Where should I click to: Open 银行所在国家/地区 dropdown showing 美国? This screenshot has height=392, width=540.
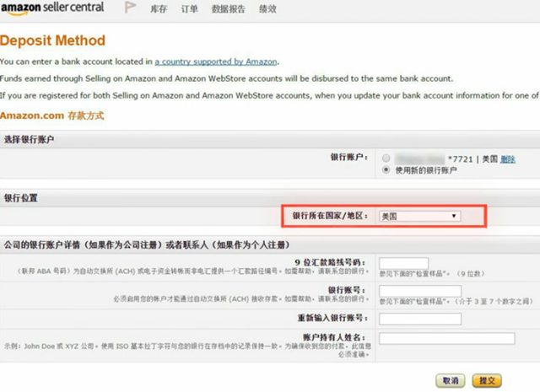point(419,216)
